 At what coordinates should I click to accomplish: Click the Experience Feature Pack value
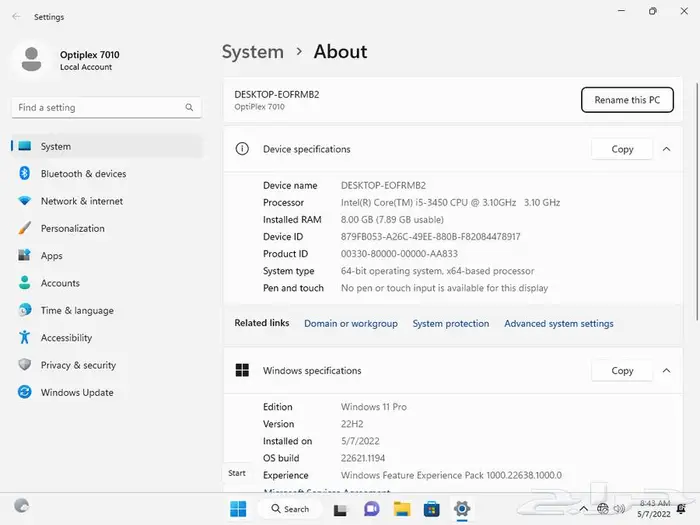451,475
